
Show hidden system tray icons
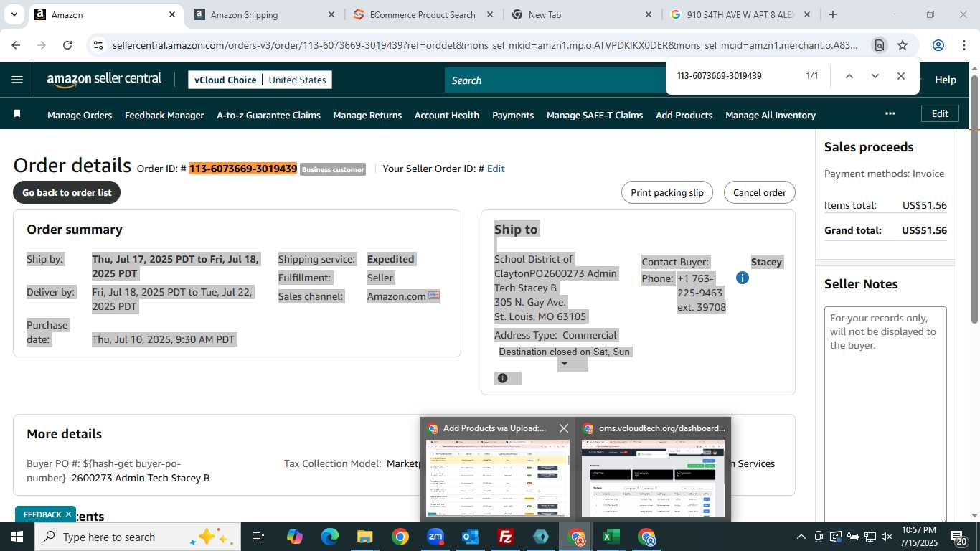tap(801, 537)
